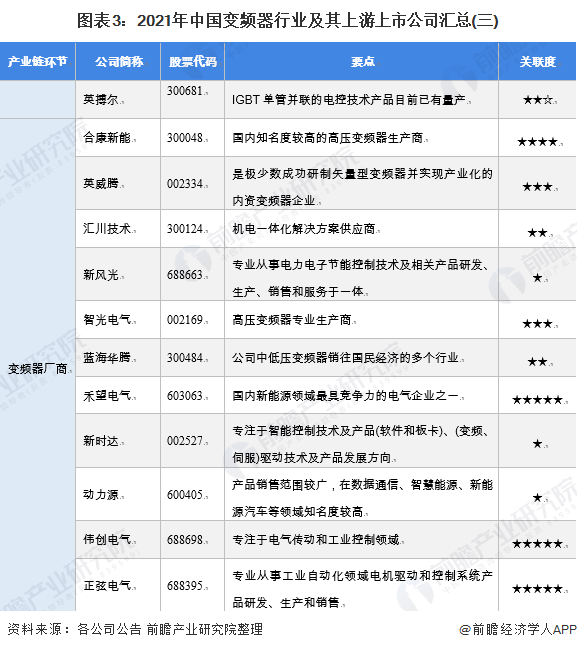Click the cell 'IGBT 单管并联的电控技术产品目前已有量产'
Screen dimensions: 577x650
click(x=349, y=100)
